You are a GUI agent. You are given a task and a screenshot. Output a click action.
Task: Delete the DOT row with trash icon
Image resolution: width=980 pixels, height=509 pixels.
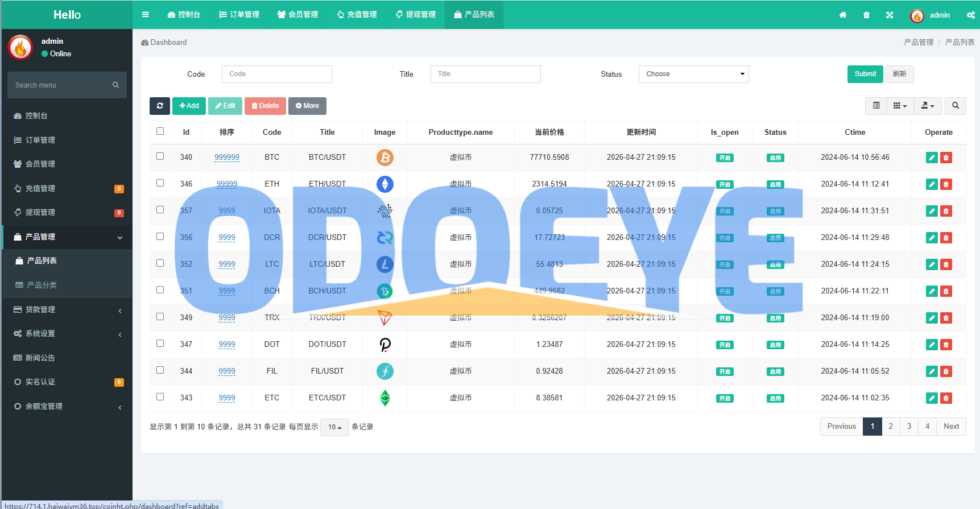(x=946, y=345)
